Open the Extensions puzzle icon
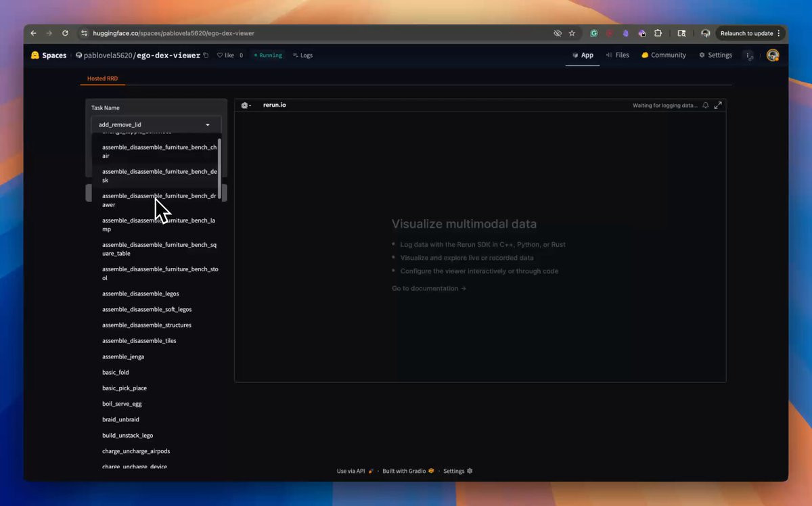 (658, 33)
